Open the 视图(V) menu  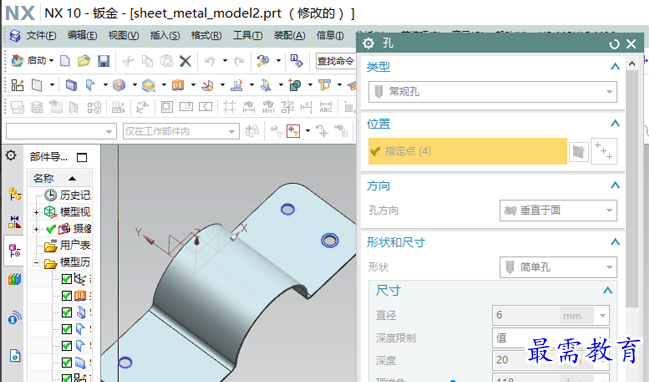pyautogui.click(x=123, y=36)
